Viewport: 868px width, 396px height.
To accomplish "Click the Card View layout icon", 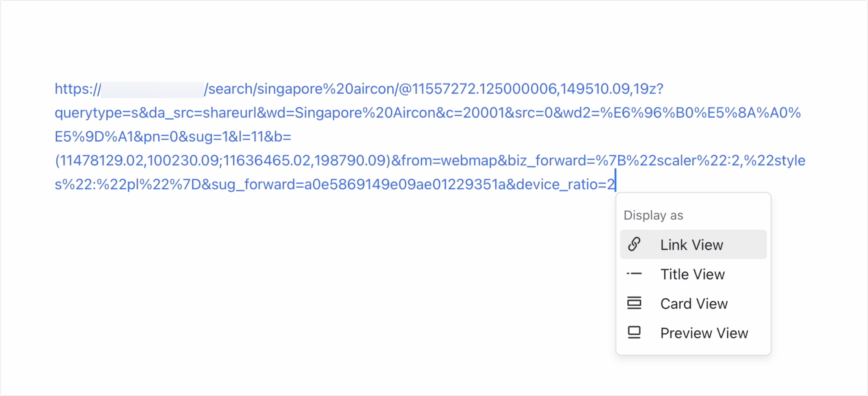I will [x=634, y=303].
